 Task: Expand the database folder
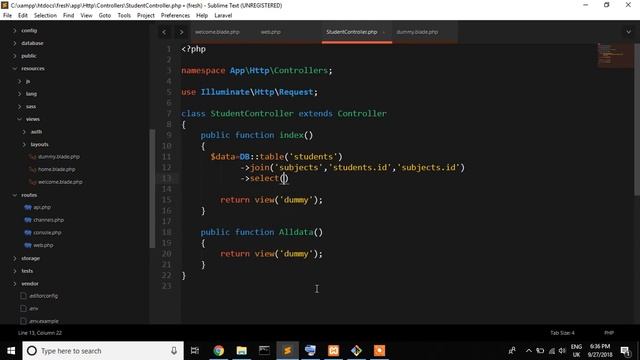[x=15, y=43]
